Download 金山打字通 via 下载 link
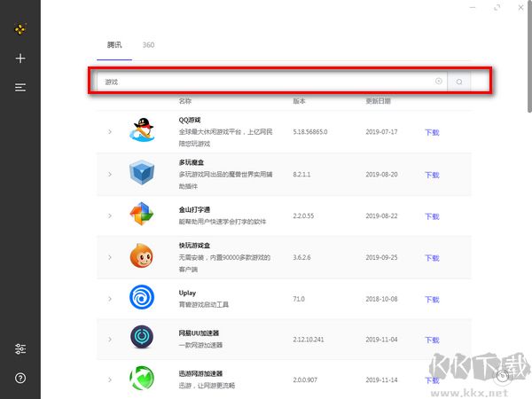Screen dimensions: 532x399 (x=433, y=216)
